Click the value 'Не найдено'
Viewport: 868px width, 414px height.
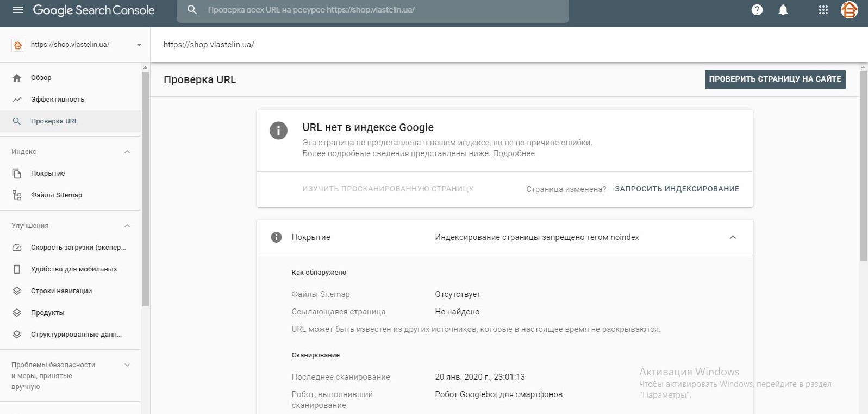(457, 312)
